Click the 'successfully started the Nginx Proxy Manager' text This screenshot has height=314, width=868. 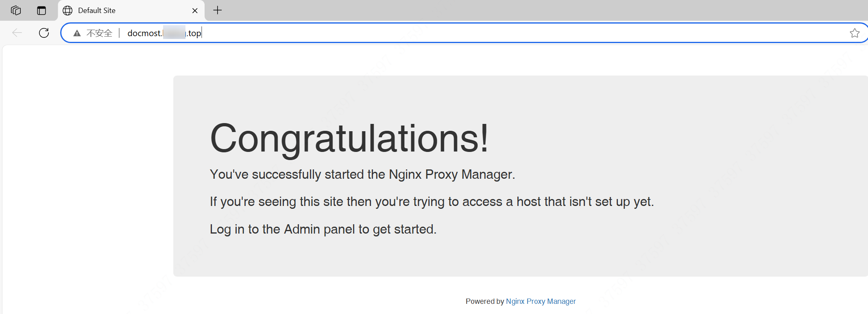pos(362,175)
